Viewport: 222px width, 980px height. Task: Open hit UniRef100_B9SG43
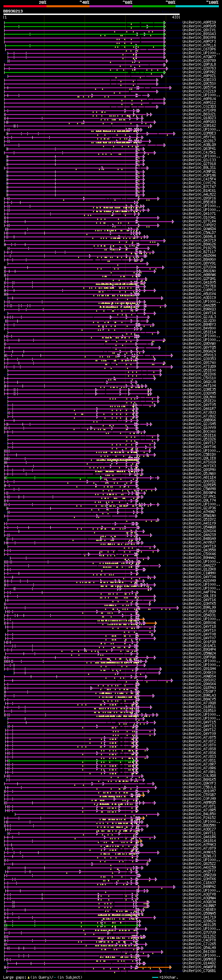click(x=199, y=34)
